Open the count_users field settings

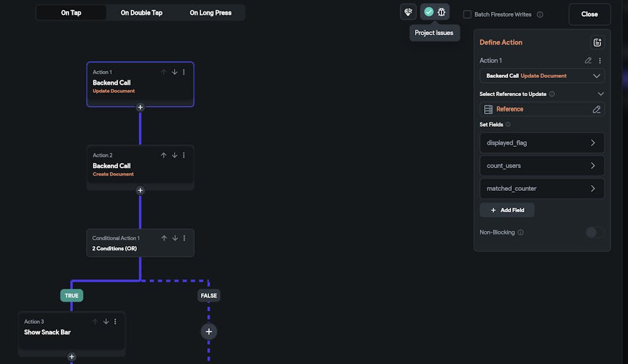(x=593, y=165)
